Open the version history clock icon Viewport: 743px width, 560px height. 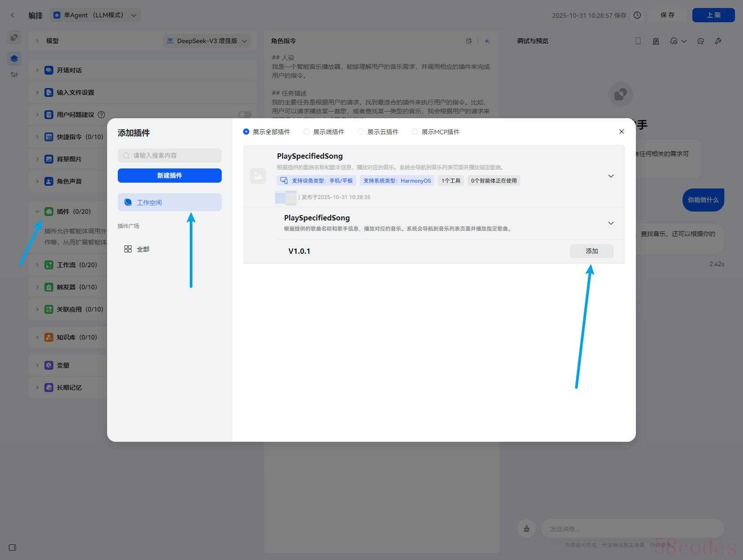pyautogui.click(x=637, y=15)
